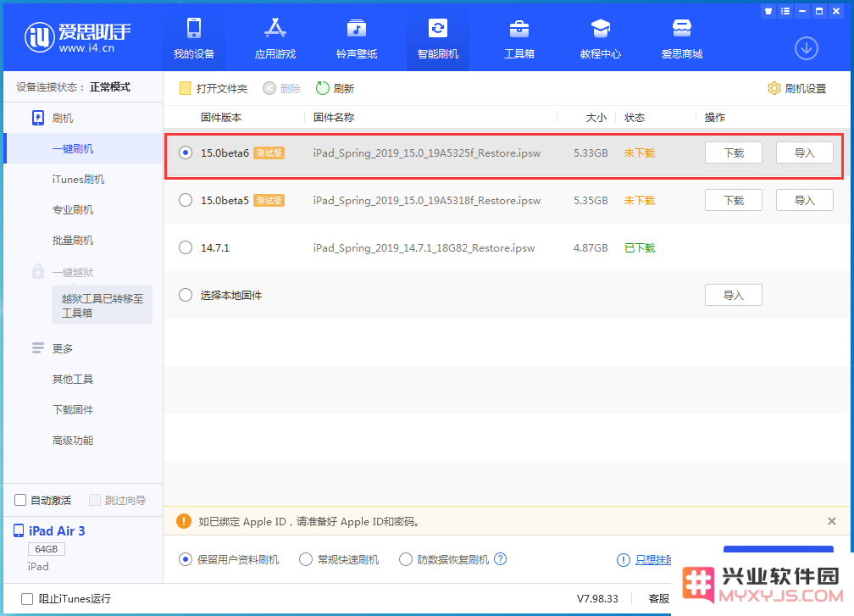Click 客服 customer service
854x616 pixels.
pyautogui.click(x=659, y=598)
